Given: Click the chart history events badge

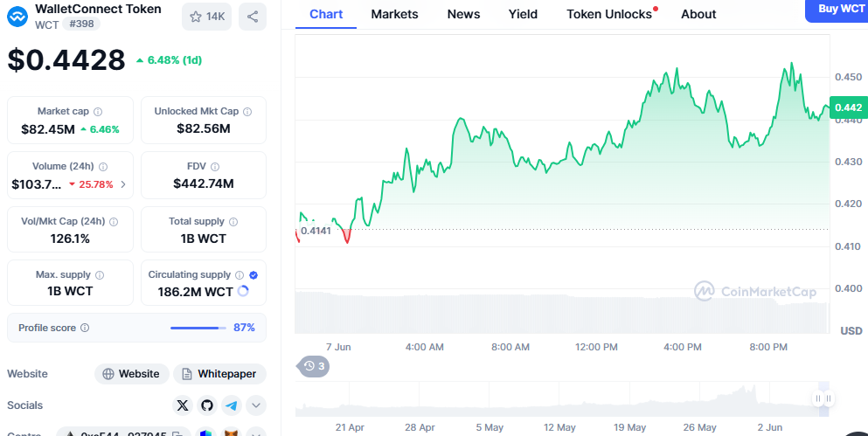Looking at the screenshot, I should tap(314, 366).
